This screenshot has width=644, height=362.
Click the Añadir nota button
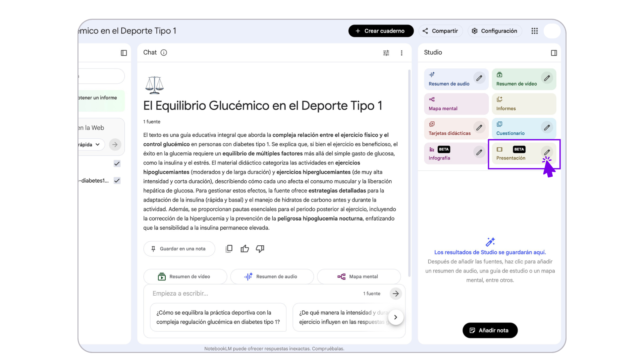[x=490, y=330]
